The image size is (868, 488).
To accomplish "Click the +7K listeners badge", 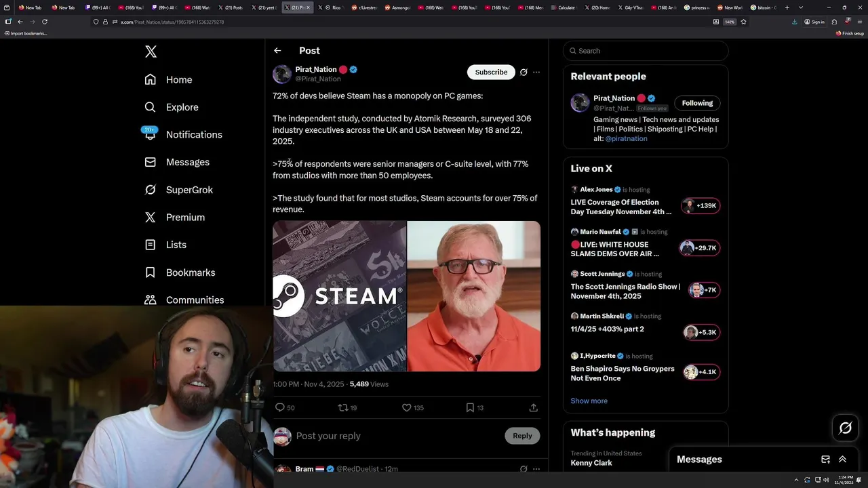I will click(704, 290).
